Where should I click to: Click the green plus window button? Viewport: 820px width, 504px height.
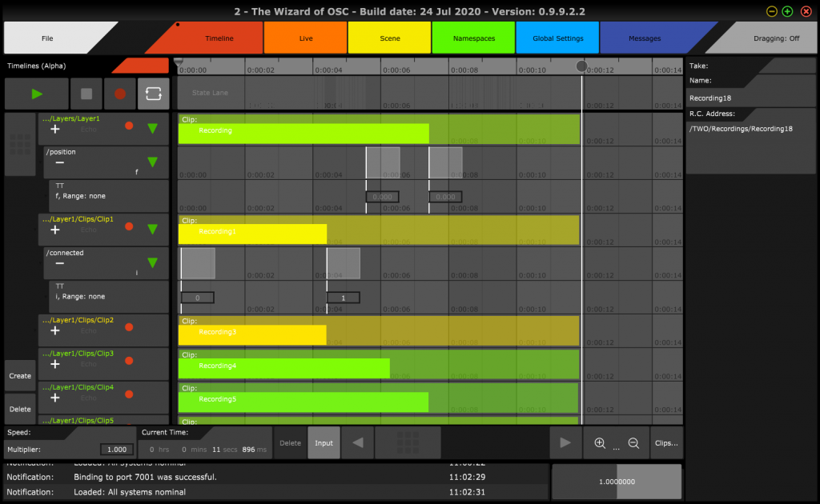[x=788, y=11]
